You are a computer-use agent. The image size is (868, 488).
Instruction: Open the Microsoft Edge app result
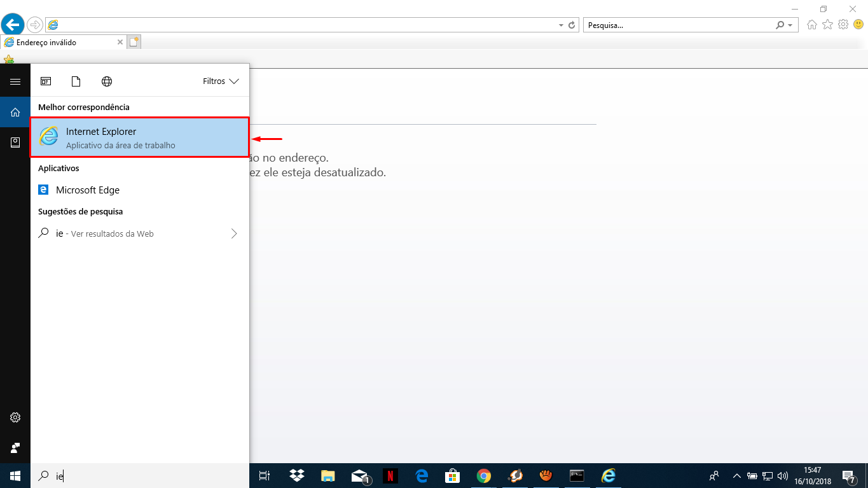[x=140, y=190]
